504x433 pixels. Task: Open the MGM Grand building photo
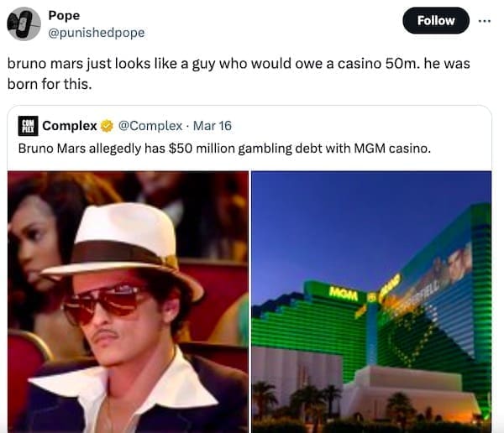click(371, 302)
